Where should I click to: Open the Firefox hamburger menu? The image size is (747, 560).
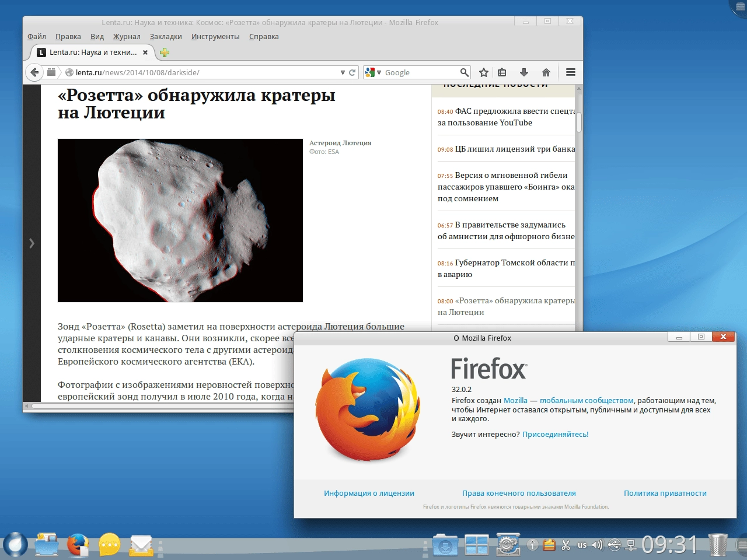point(571,72)
